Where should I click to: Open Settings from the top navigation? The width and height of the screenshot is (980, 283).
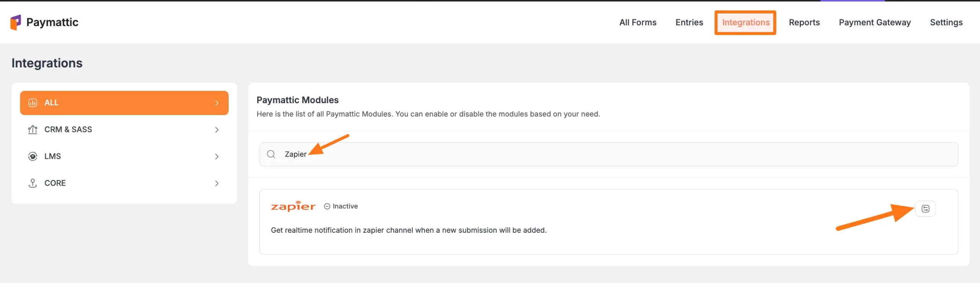tap(946, 22)
